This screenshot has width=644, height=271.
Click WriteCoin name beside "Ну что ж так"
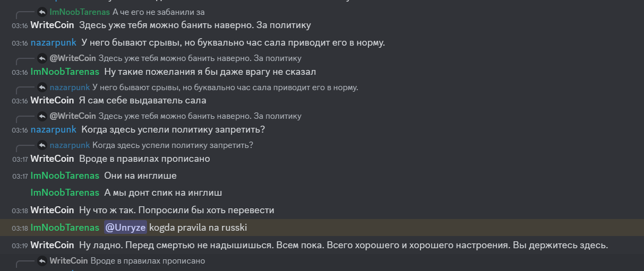[x=52, y=210]
